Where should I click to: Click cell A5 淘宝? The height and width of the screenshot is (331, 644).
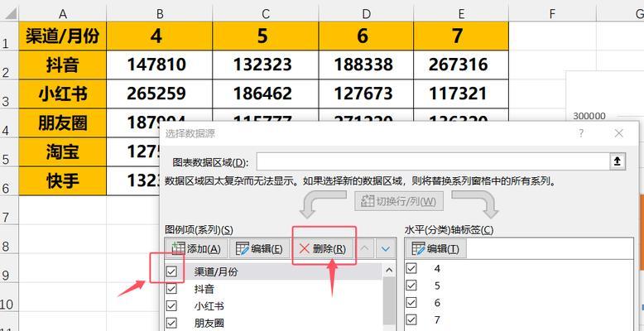(x=62, y=152)
